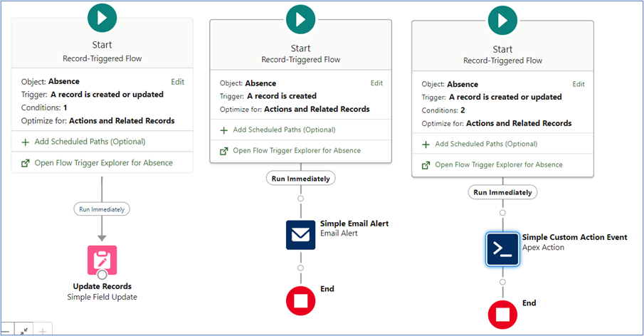
Task: Click the Start play icon above the Update Records flow
Action: coord(102,18)
